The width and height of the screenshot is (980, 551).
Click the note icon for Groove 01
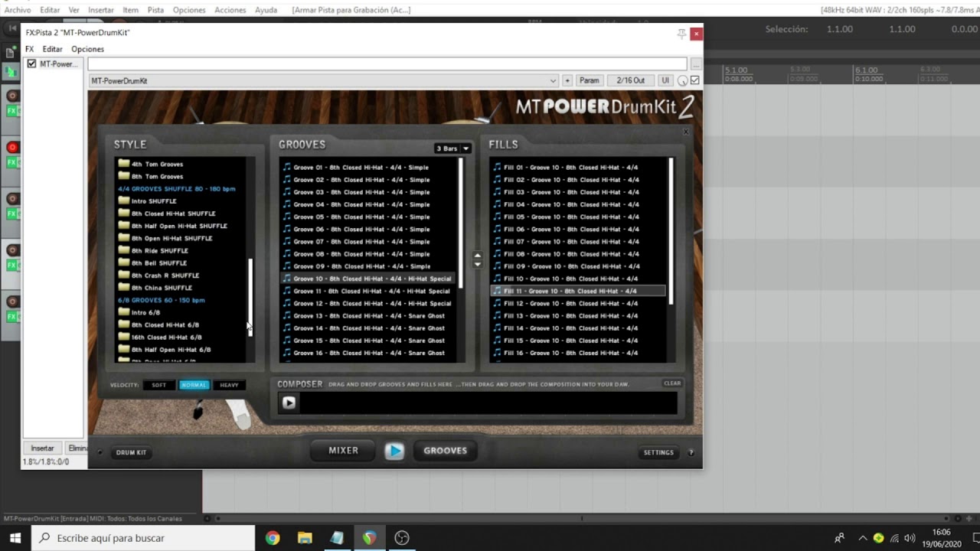click(287, 167)
